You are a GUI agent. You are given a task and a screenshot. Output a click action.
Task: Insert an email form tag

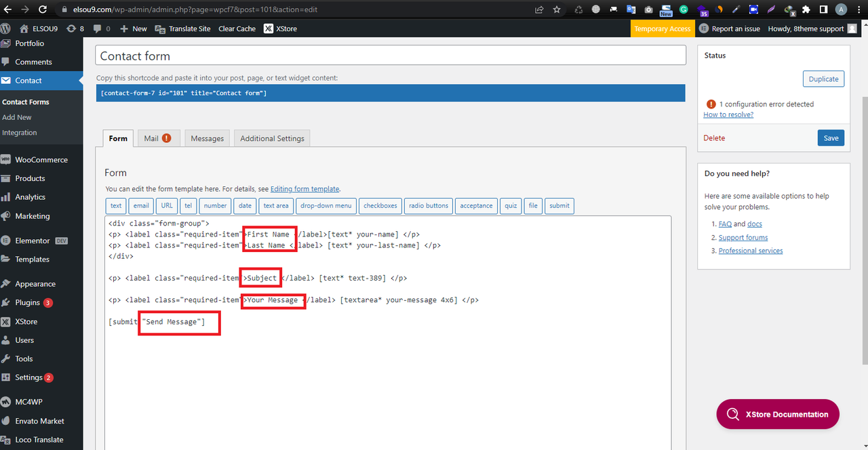pyautogui.click(x=141, y=206)
